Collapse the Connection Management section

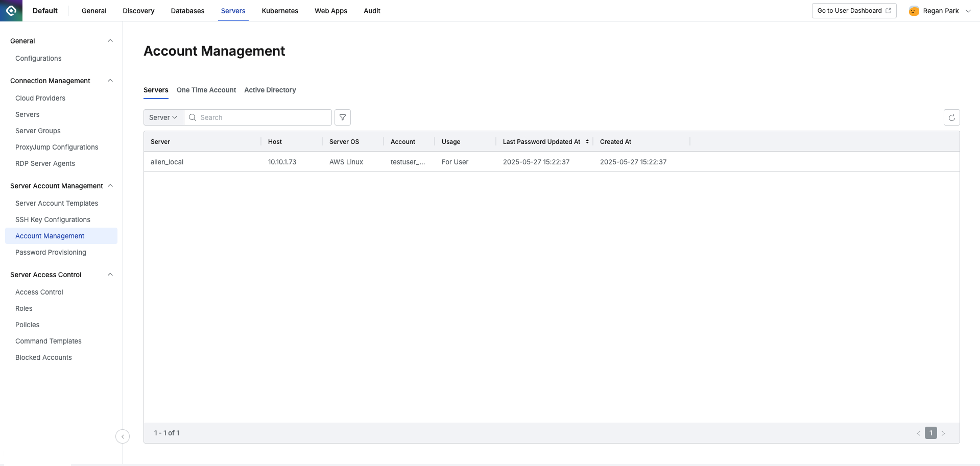point(110,80)
